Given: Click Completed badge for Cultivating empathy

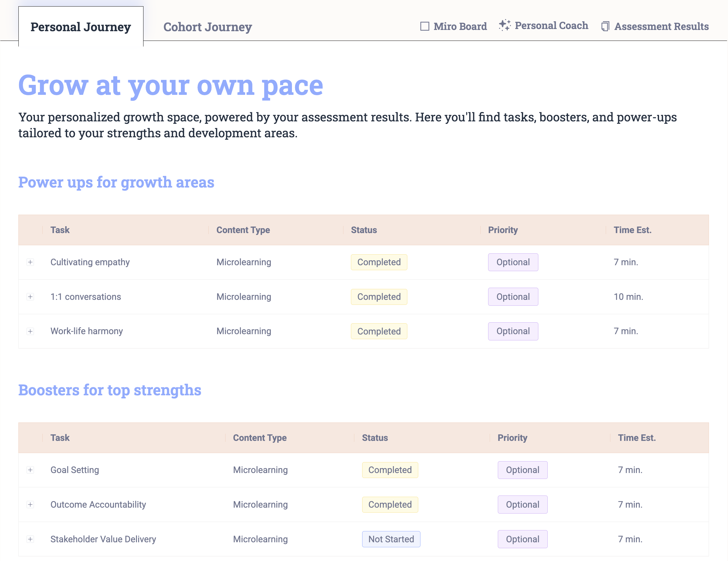Looking at the screenshot, I should point(379,262).
